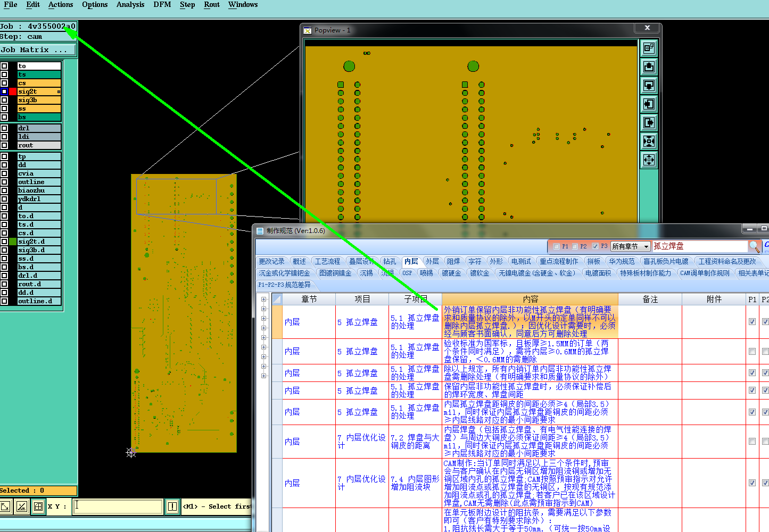Switch to the 阻焊 tab
Viewport: 769px width, 532px height.
click(453, 261)
